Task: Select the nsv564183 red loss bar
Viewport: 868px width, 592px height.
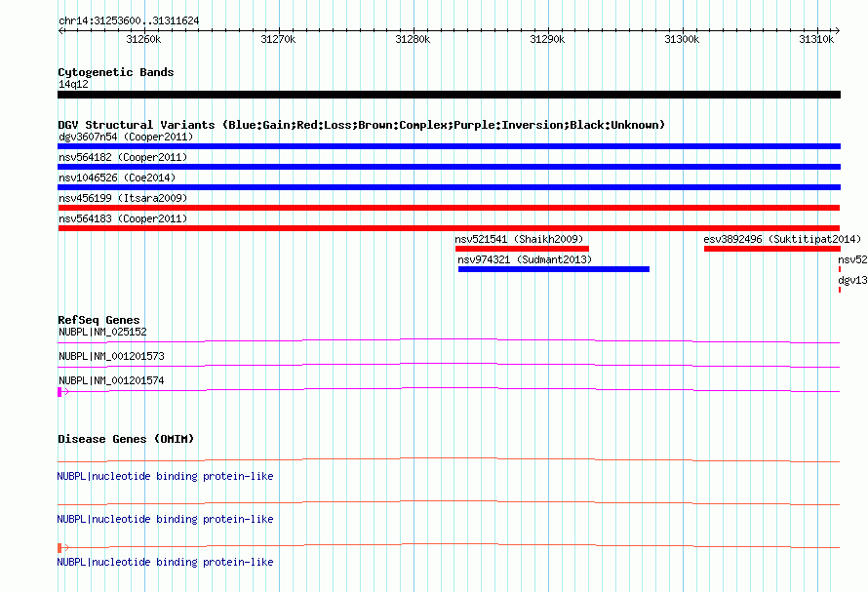Action: pos(449,229)
